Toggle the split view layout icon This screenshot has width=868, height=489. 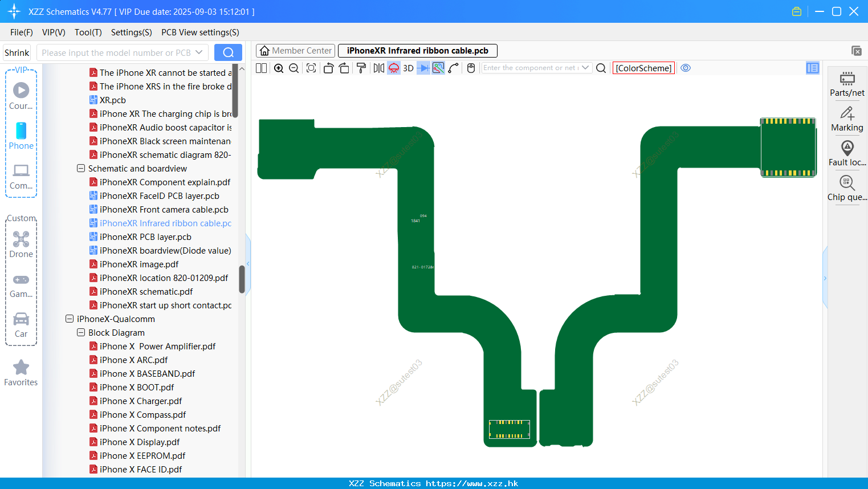[x=261, y=68]
